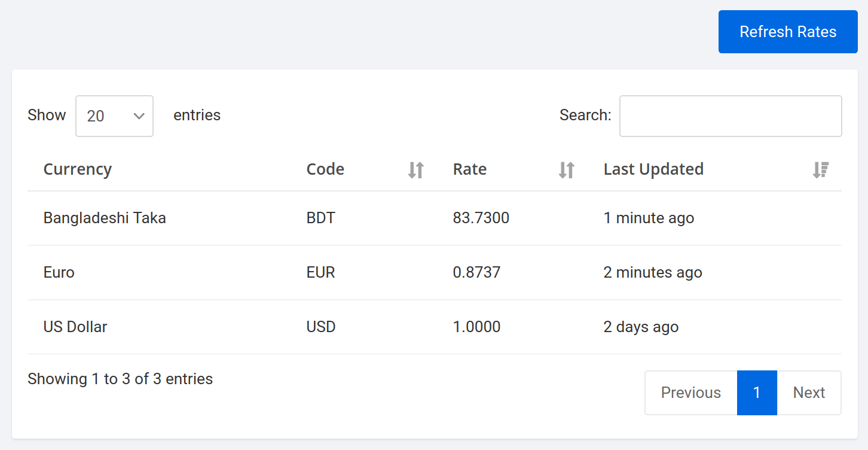Expand the entries-per-page selector showing 20

pyautogui.click(x=114, y=115)
